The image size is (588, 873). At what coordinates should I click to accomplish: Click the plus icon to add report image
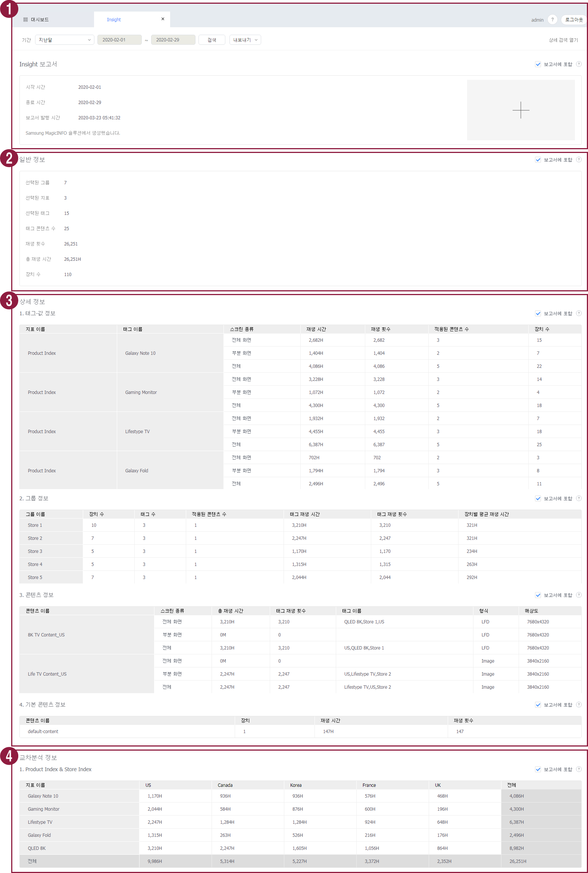(520, 110)
